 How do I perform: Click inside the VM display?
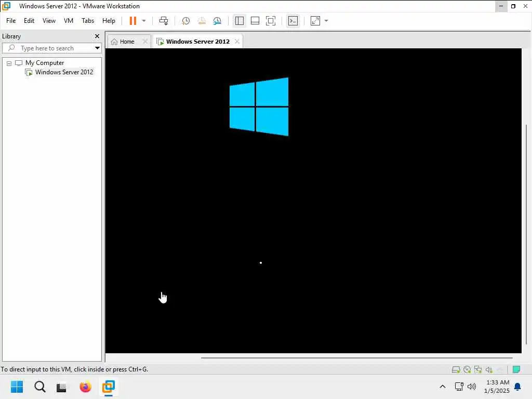pyautogui.click(x=313, y=201)
